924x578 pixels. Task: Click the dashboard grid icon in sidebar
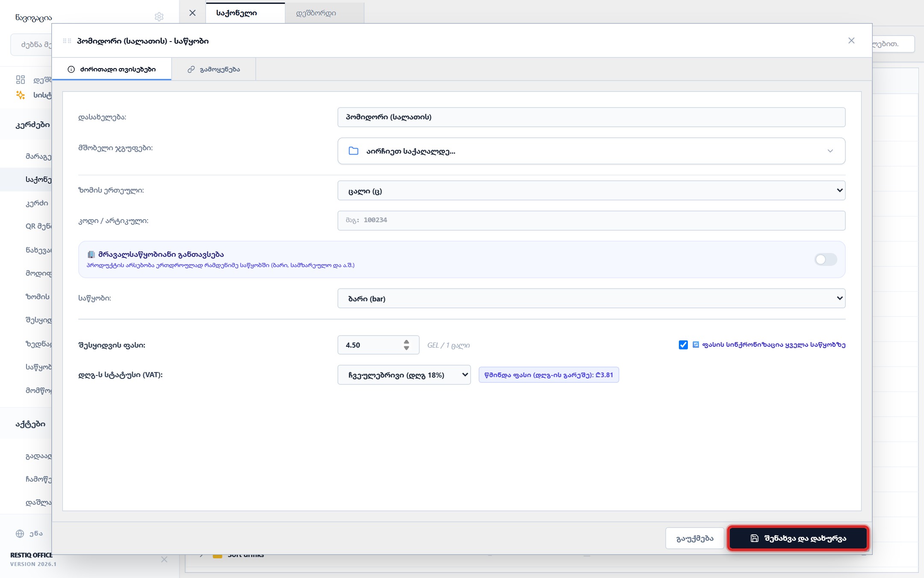[21, 80]
